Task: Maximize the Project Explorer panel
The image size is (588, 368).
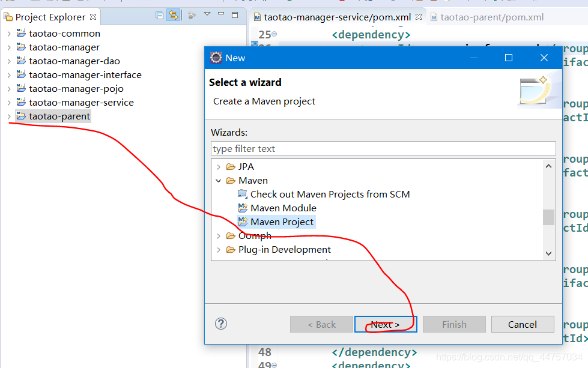Action: click(235, 15)
